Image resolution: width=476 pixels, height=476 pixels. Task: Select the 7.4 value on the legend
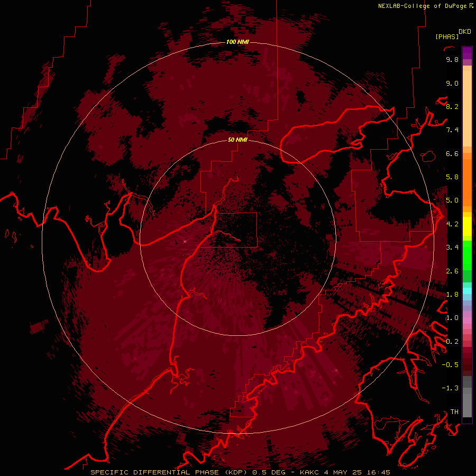click(452, 130)
